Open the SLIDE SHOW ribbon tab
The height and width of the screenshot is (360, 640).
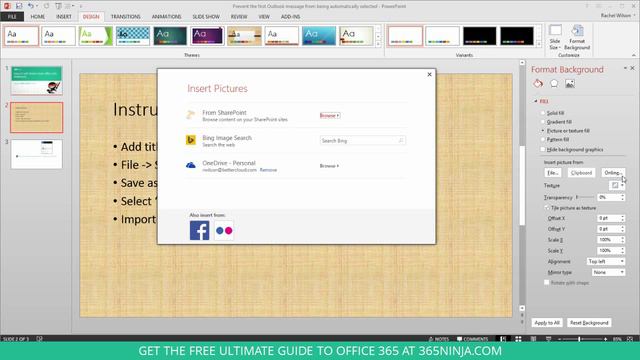click(206, 17)
